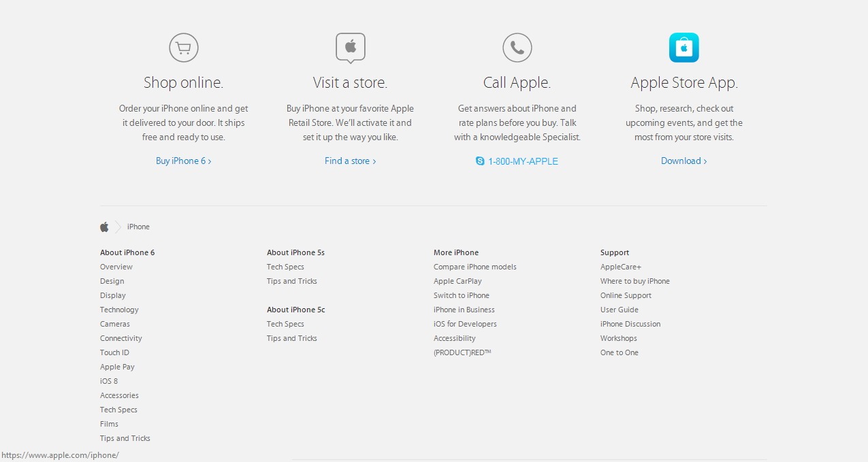Open Tips and Tricks under About iPhone 6

[x=125, y=438]
